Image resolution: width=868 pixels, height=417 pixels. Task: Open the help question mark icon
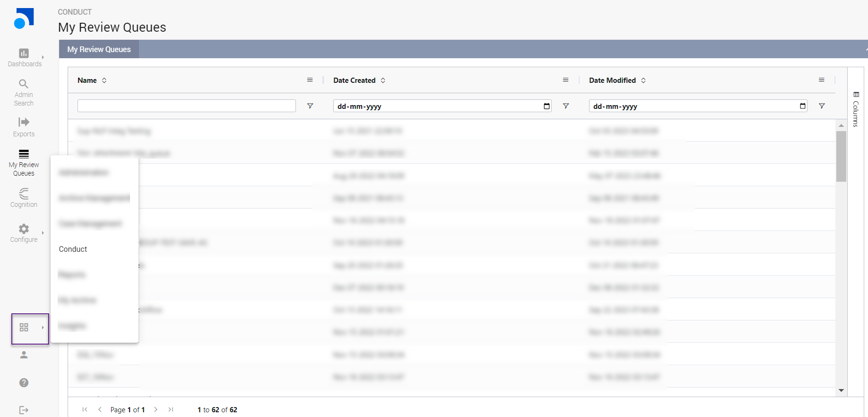[x=24, y=382]
